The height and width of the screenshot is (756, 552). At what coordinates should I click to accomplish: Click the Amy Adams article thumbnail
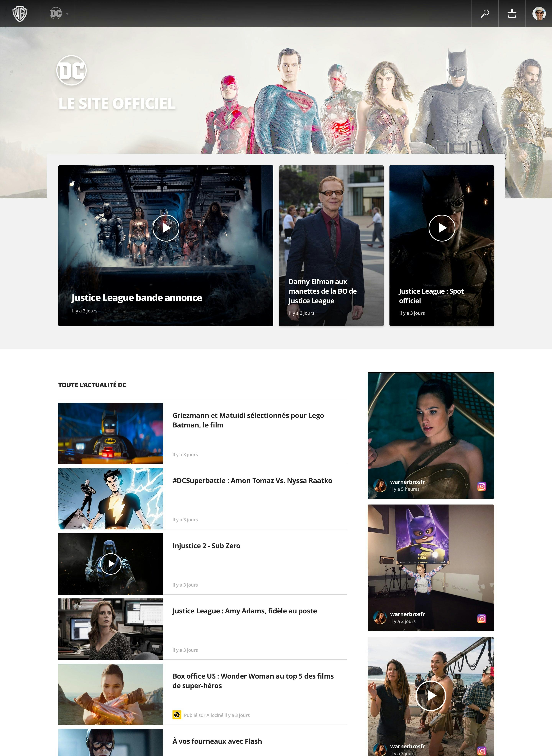(x=111, y=629)
